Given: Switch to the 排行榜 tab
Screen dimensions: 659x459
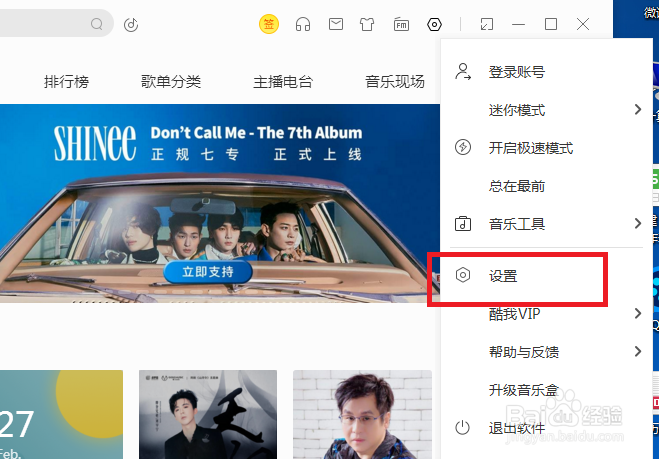Looking at the screenshot, I should click(66, 82).
